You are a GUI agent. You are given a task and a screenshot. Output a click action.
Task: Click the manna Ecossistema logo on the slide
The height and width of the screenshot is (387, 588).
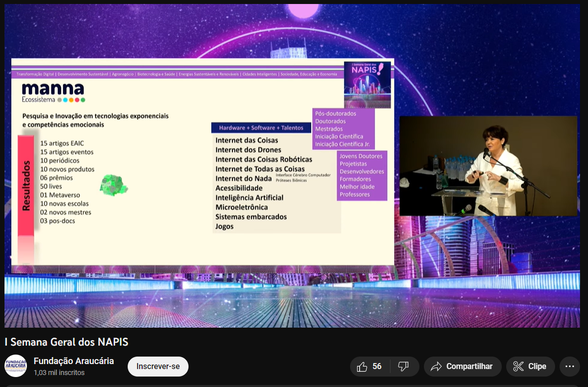tap(54, 93)
